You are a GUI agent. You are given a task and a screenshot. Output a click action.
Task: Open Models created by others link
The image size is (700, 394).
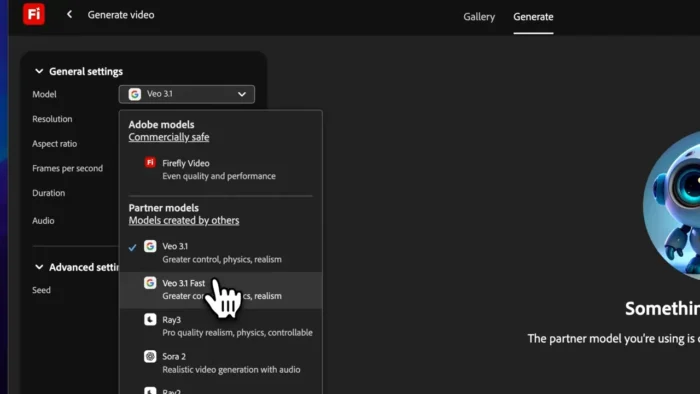[x=184, y=220]
